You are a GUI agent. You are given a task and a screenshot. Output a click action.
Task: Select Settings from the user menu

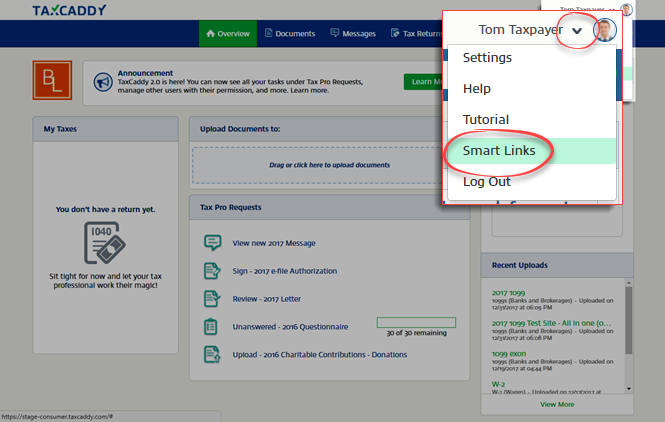click(x=487, y=57)
